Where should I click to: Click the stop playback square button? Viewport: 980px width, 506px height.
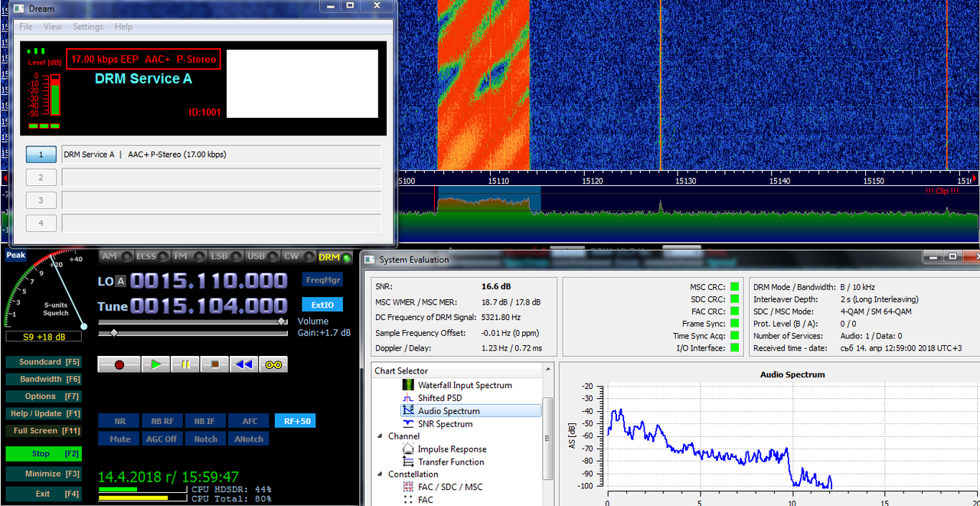pos(215,364)
